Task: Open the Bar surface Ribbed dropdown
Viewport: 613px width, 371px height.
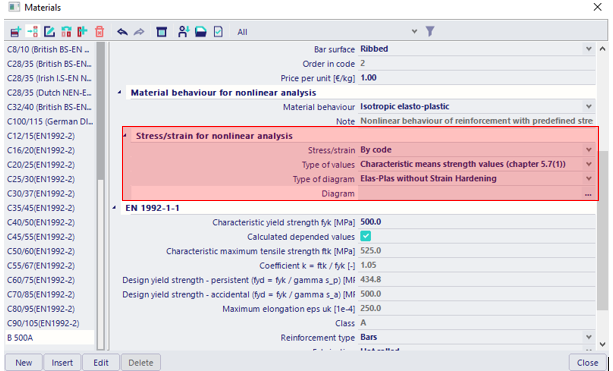Action: (x=588, y=49)
